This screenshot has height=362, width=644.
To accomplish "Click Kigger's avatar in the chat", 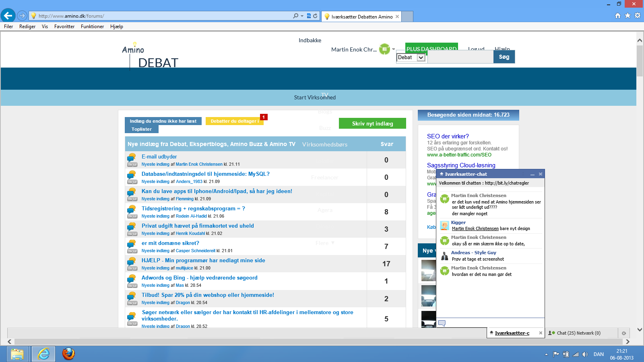I will (x=444, y=226).
